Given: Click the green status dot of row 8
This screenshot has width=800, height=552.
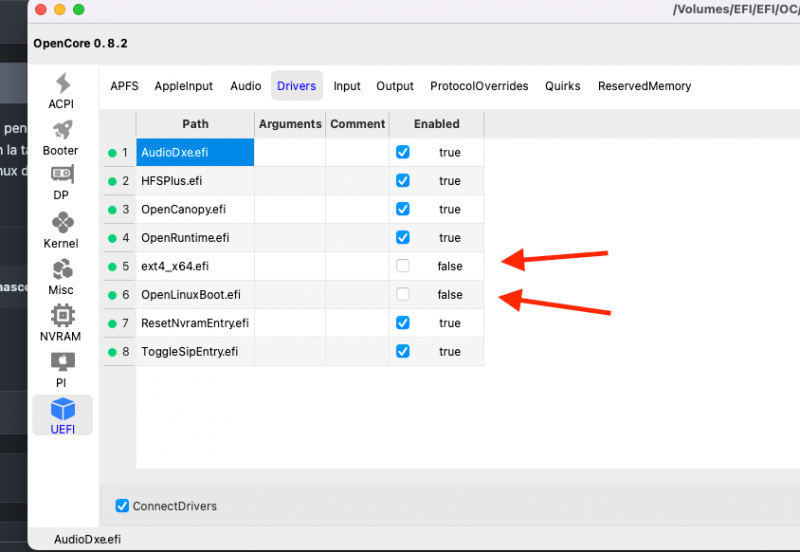Looking at the screenshot, I should [112, 352].
